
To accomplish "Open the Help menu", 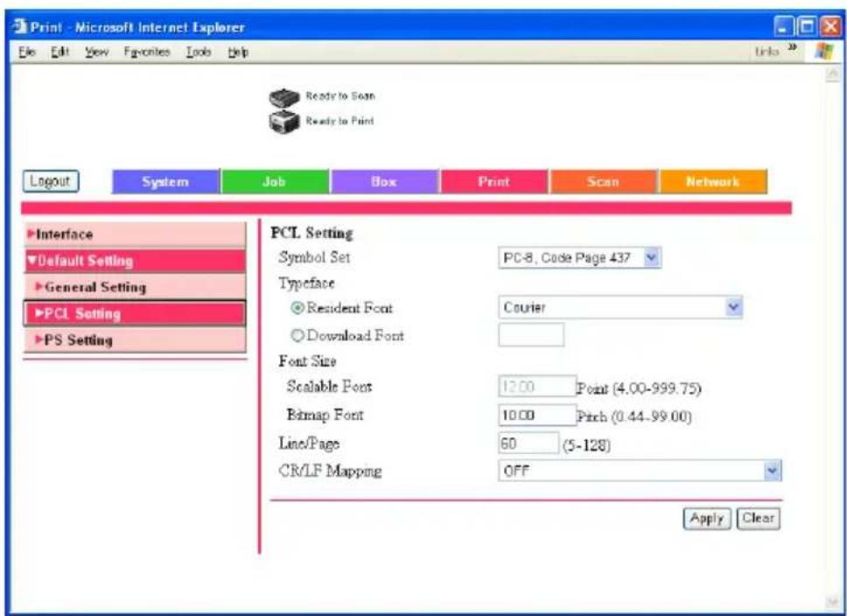I will tap(238, 52).
